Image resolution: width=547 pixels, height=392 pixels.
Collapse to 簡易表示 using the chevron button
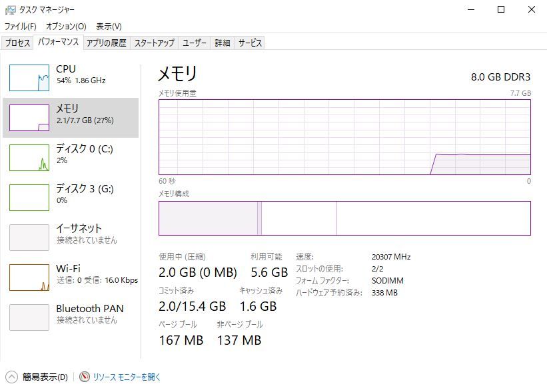(x=11, y=377)
